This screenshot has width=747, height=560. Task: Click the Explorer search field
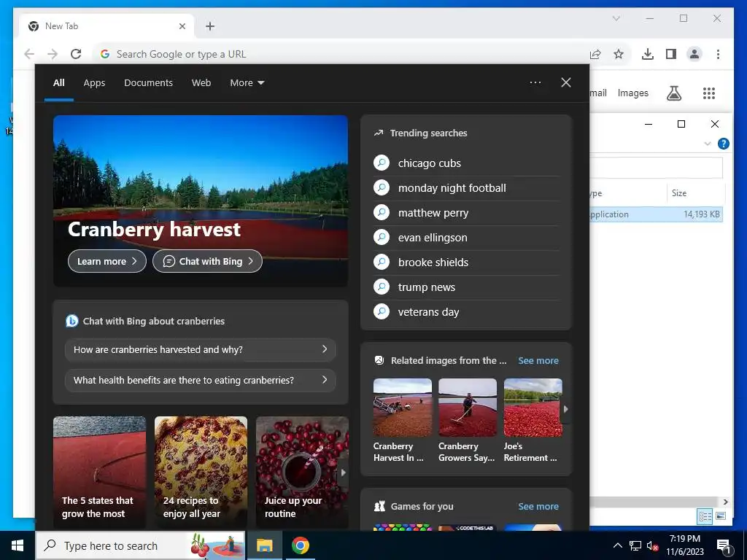(656, 168)
